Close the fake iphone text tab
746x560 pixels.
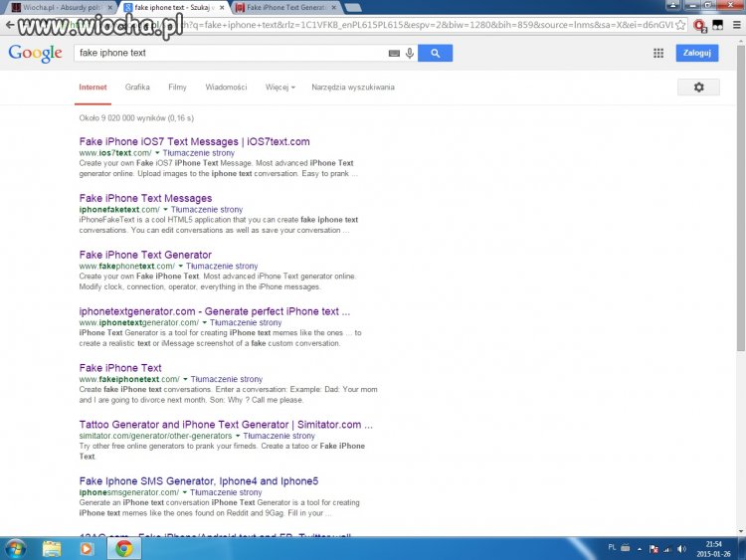click(x=222, y=8)
